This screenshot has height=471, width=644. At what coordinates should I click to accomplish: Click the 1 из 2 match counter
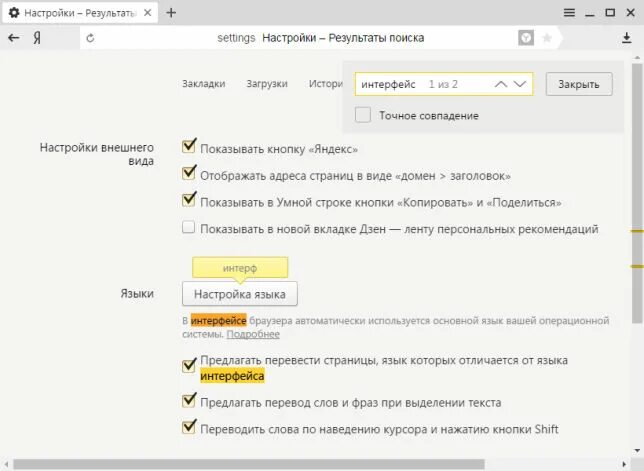pos(443,84)
